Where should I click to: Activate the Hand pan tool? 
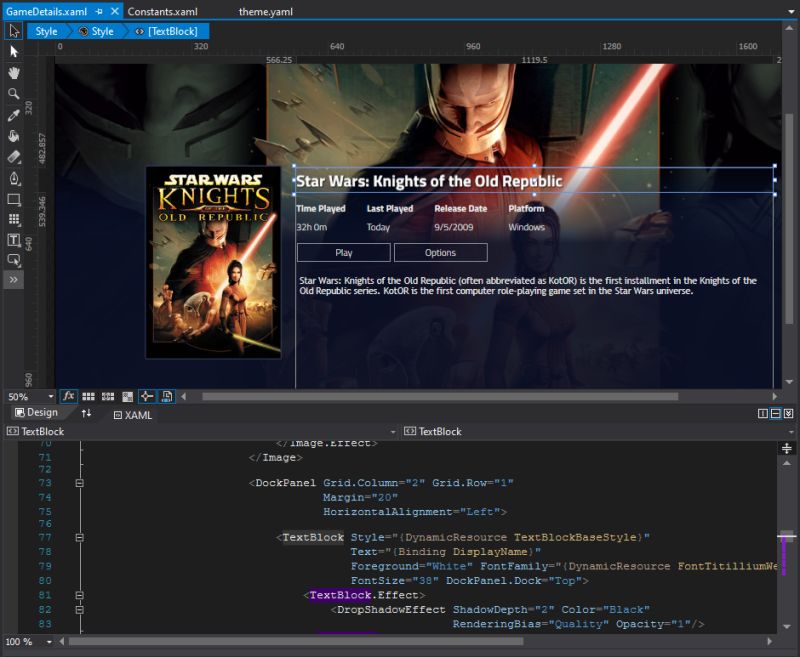point(13,72)
